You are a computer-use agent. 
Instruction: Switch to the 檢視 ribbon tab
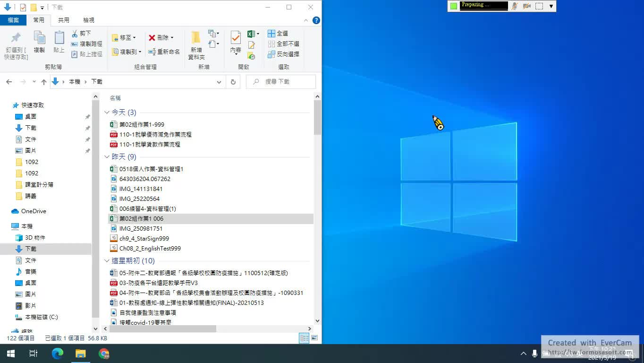pos(89,20)
